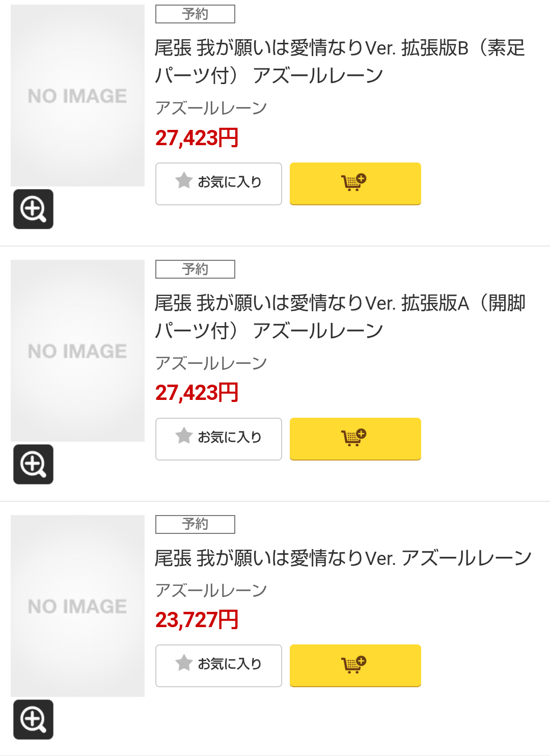Open the standard 尾張 我が願いは愛情なりVer. title
Viewport: 550px width, 756px height.
coord(343,558)
